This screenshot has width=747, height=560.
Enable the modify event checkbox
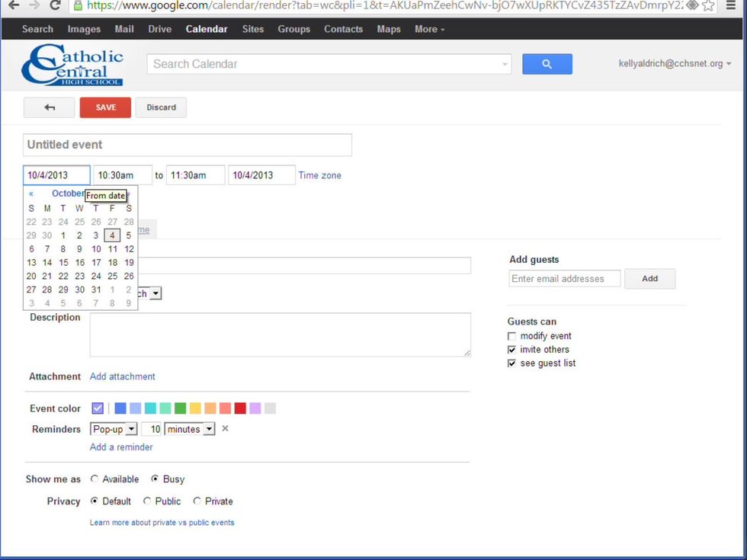tap(512, 336)
